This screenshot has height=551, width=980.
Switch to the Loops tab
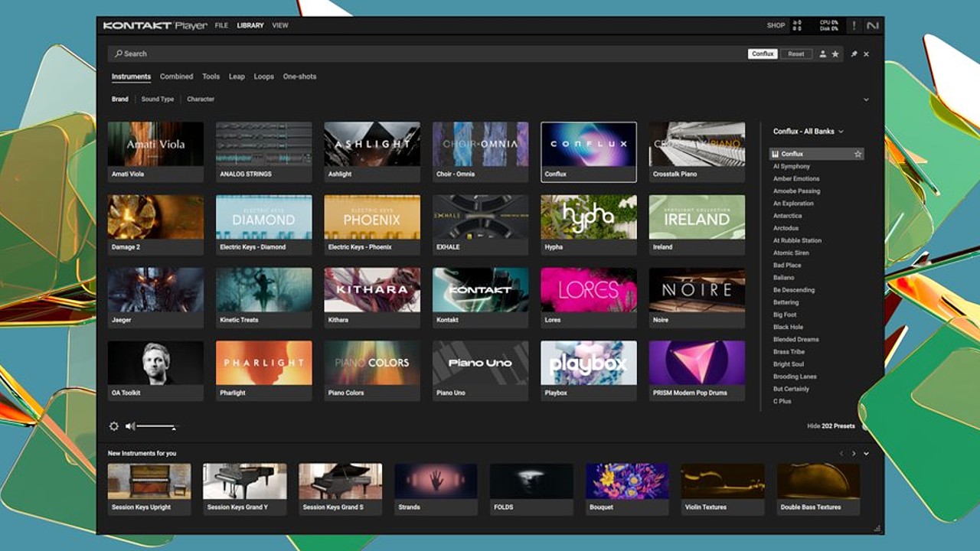coord(263,77)
